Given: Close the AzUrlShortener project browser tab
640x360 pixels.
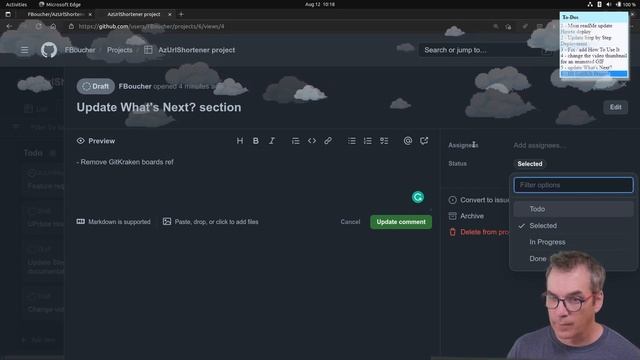Looking at the screenshot, I should pyautogui.click(x=170, y=14).
